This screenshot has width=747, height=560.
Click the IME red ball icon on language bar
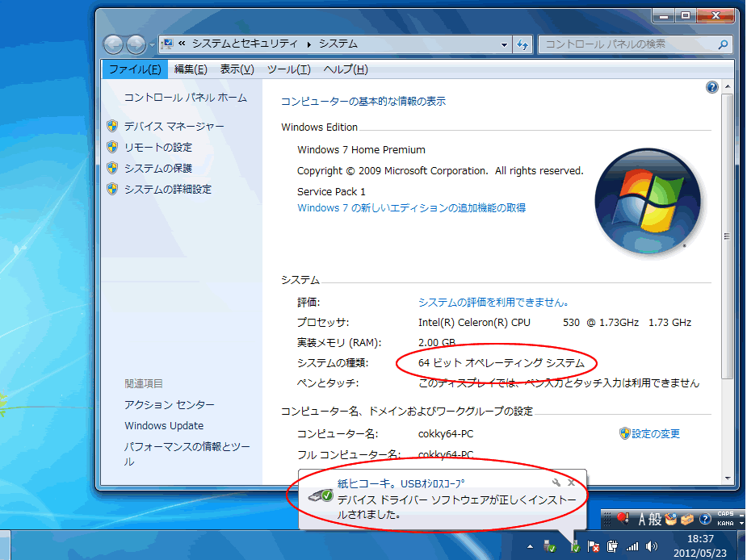pos(622,519)
